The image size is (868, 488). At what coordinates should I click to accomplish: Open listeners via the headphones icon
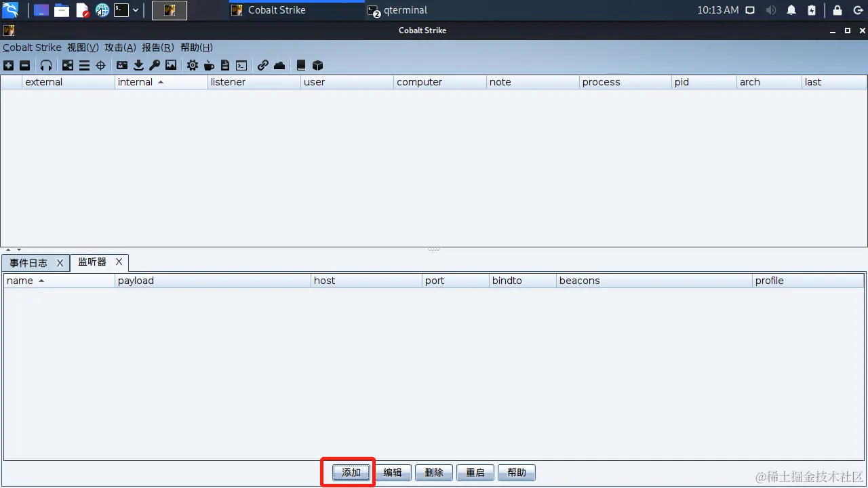[x=46, y=66]
